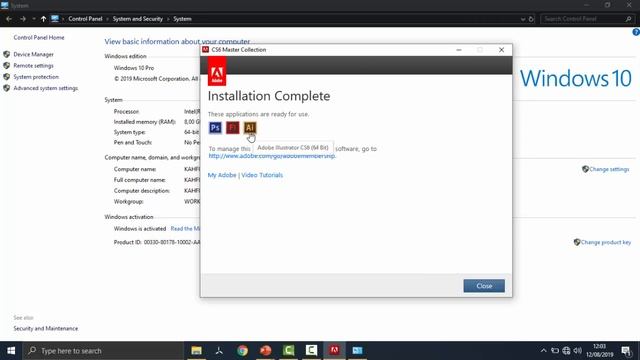
Task: Go up one level in Control Panel
Action: [43, 19]
